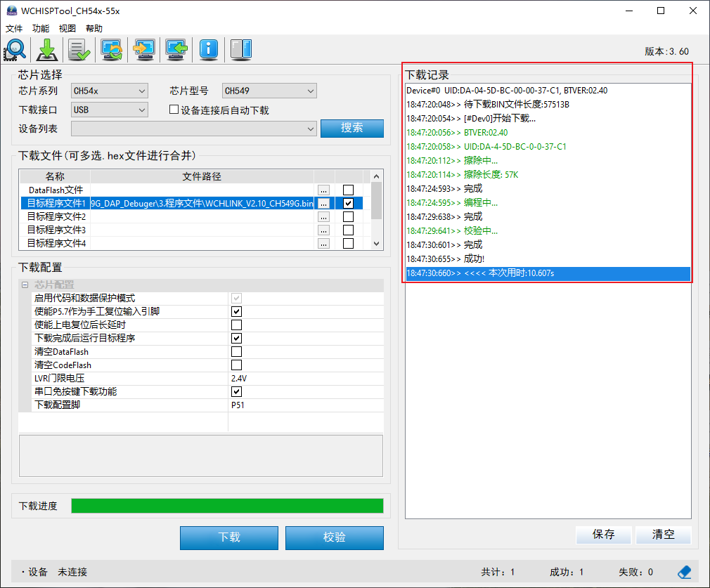Check the 目标程序文件4 row checkbox
Screen dimensions: 710x588
pos(348,244)
